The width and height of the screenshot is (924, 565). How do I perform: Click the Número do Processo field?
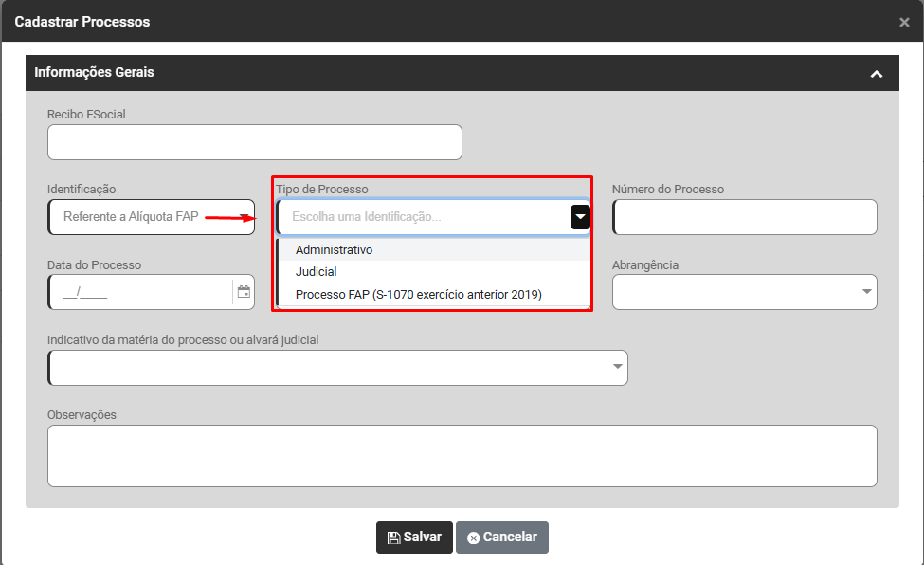(x=745, y=217)
